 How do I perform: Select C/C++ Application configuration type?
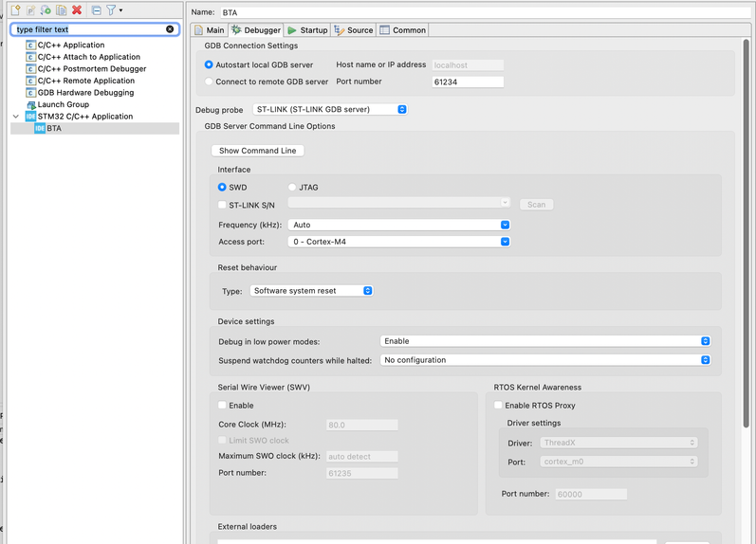coord(71,45)
